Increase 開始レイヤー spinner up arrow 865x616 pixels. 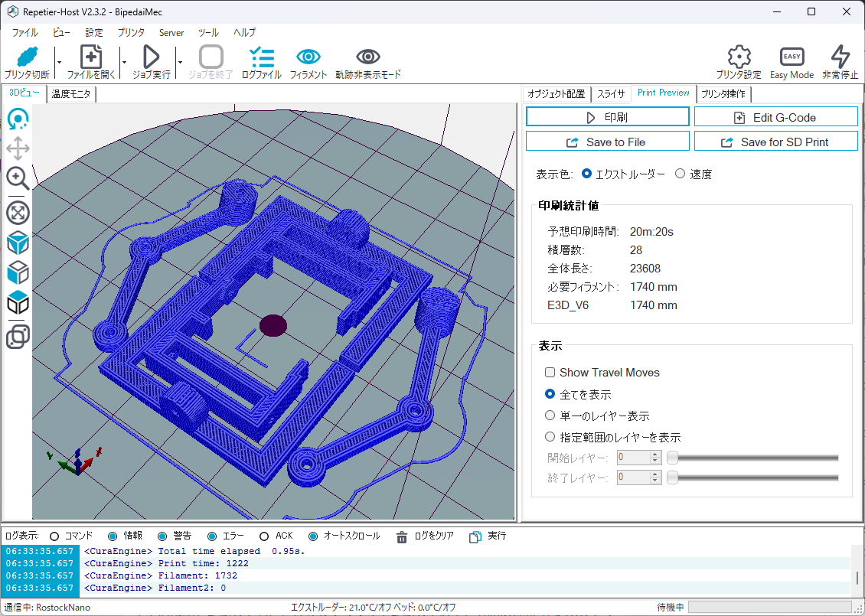tap(655, 455)
